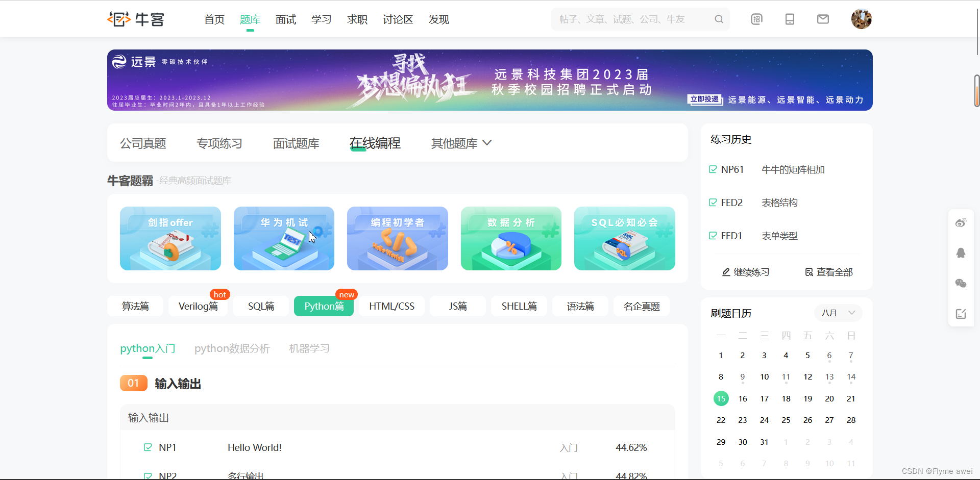The width and height of the screenshot is (980, 480).
Task: Select the 算法篇 category
Action: (135, 306)
